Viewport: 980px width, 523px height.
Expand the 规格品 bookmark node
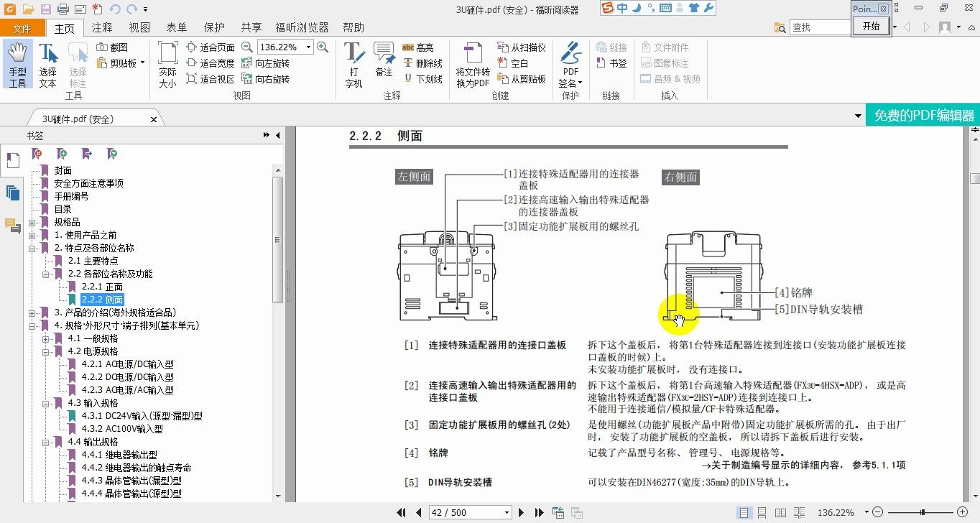(32, 222)
